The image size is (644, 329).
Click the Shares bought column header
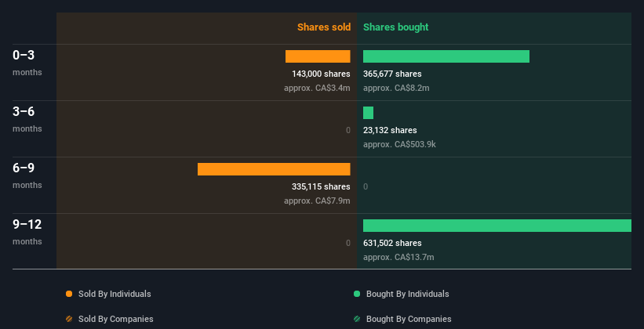coord(396,27)
